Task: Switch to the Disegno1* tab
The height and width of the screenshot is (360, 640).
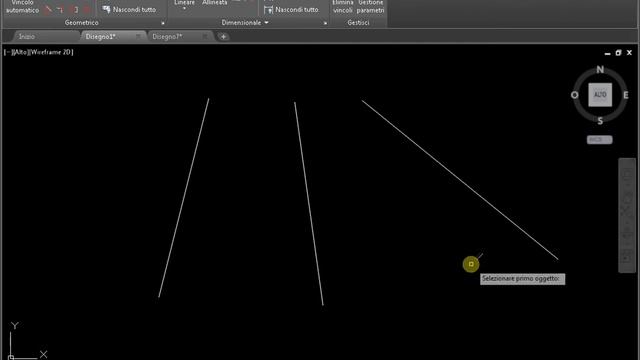Action: point(100,37)
